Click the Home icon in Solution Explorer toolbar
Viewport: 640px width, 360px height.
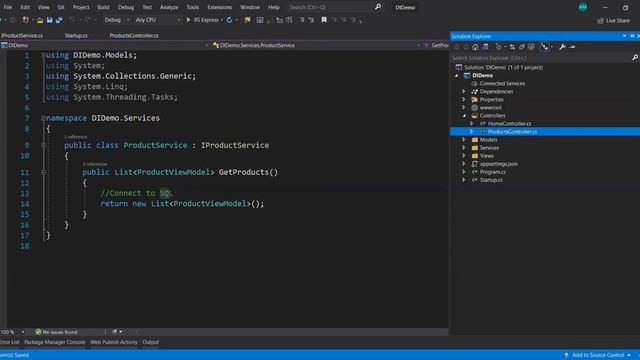475,47
